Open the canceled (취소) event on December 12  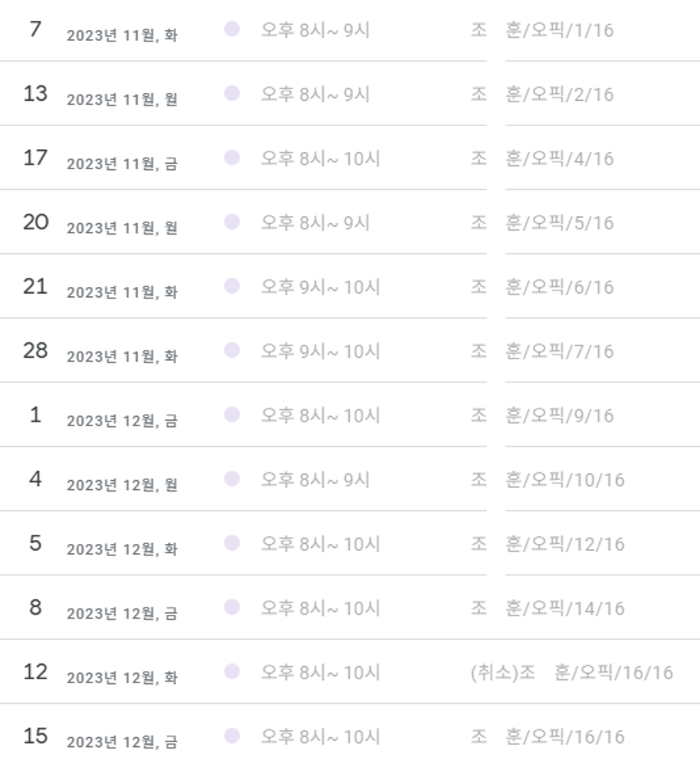point(572,672)
